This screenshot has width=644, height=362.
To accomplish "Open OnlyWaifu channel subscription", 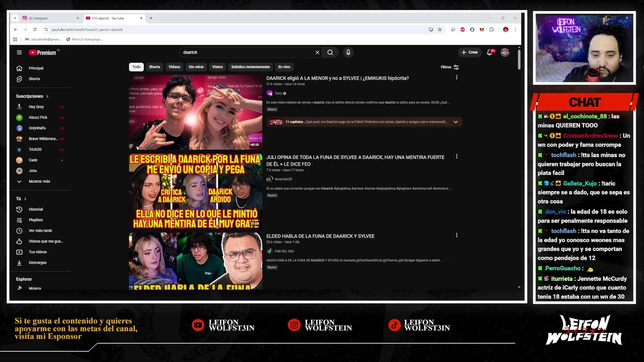I will [37, 128].
